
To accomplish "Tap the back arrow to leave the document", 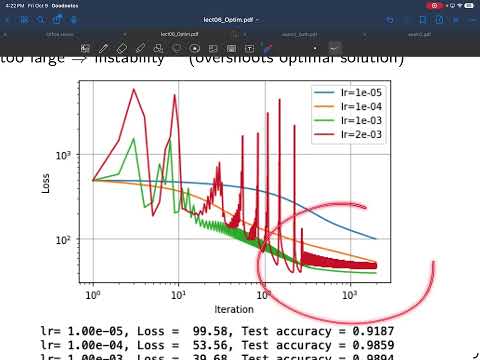I will (x=7, y=20).
